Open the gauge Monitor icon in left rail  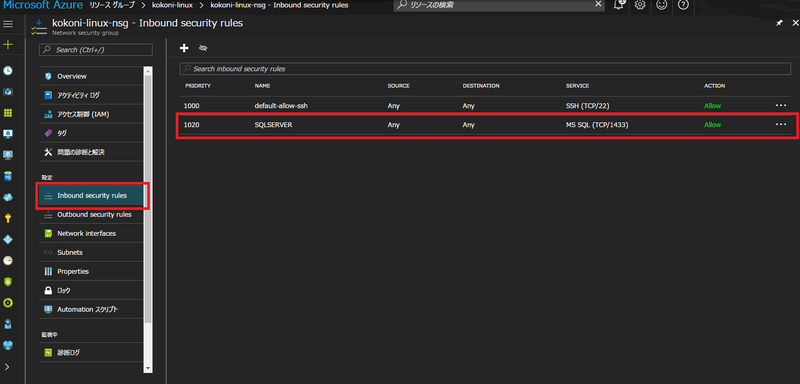8,261
